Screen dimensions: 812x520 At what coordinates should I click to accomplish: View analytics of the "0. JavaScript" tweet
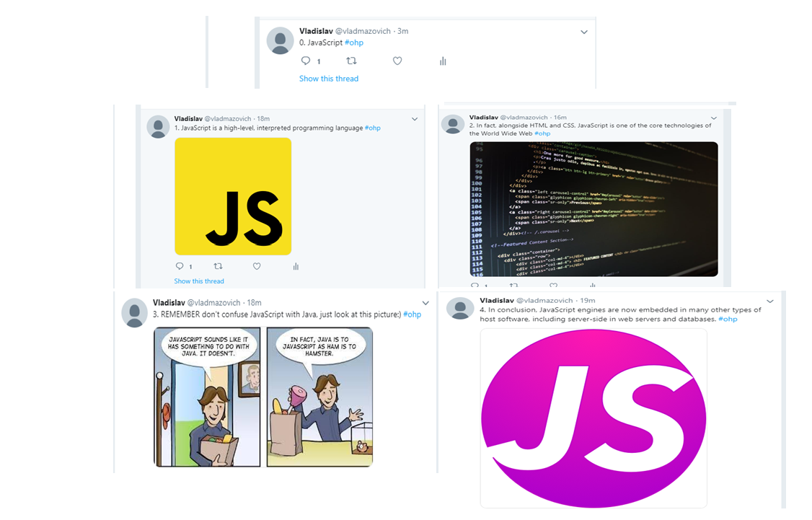pos(443,61)
